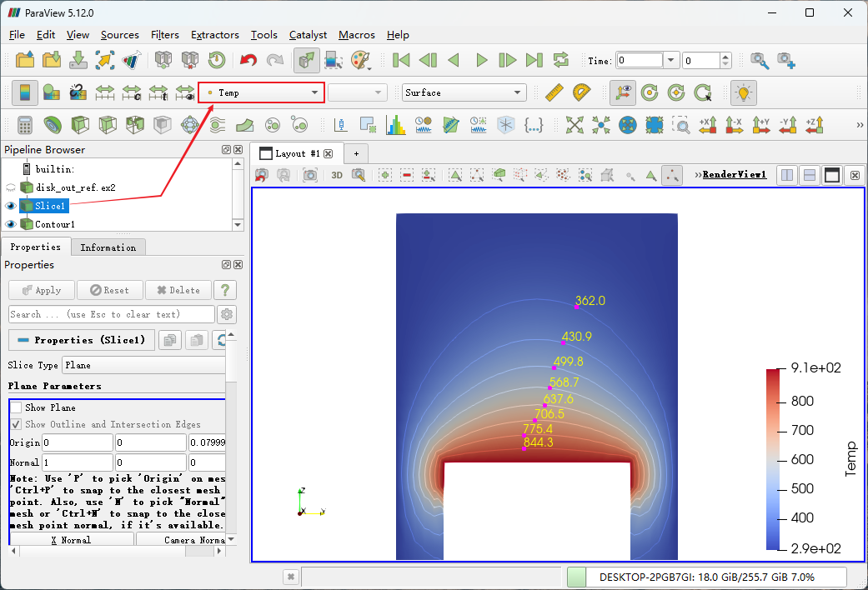Toggle the light kit bulb icon
This screenshot has width=868, height=590.
tap(742, 92)
